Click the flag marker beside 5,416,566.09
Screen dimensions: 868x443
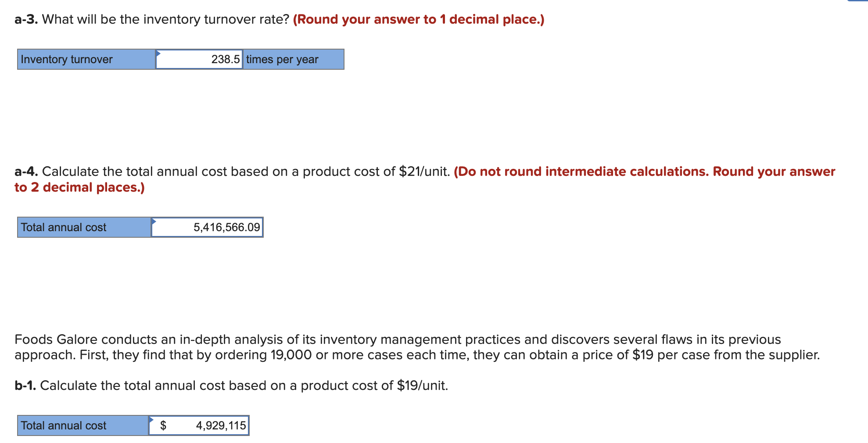pos(153,221)
